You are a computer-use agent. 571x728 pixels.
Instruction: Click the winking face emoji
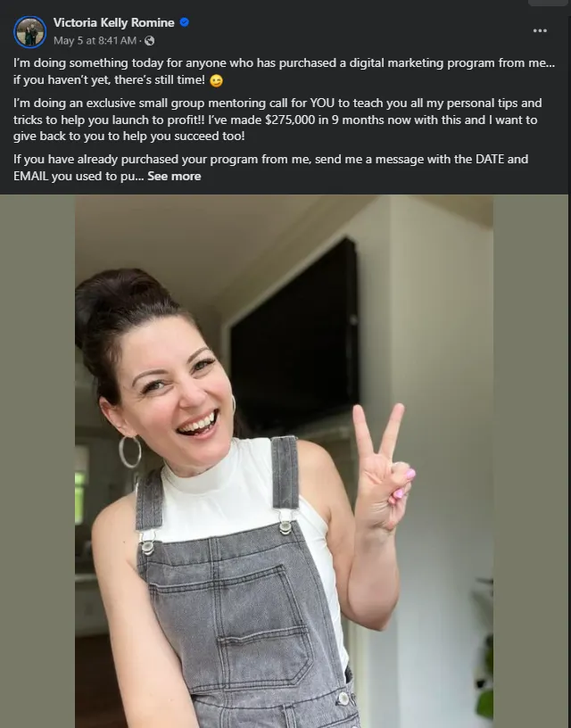pos(216,81)
